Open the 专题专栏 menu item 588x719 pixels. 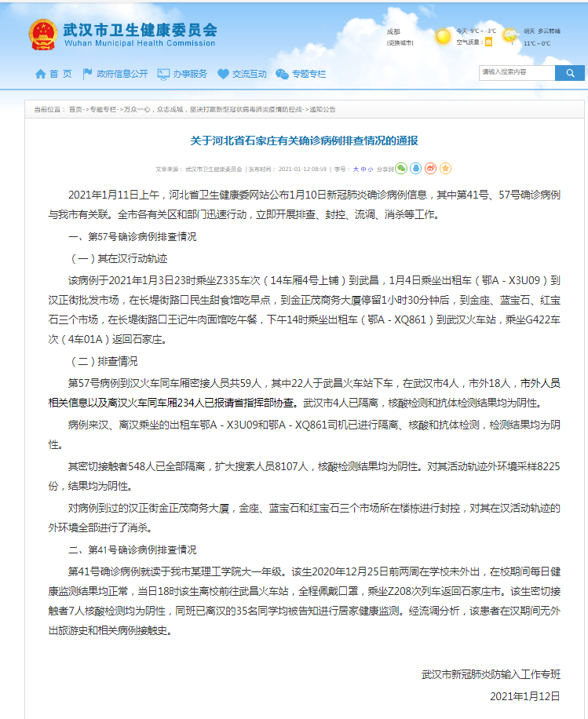[x=309, y=74]
